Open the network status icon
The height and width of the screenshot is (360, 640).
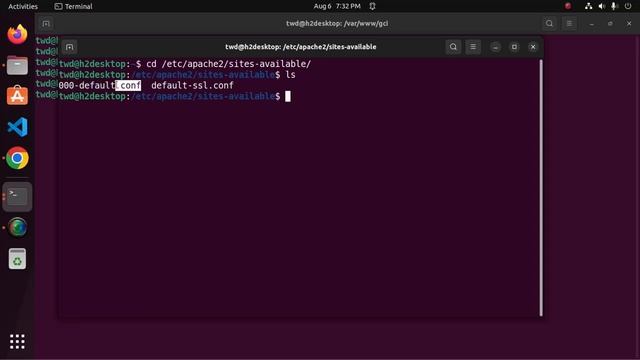click(588, 6)
